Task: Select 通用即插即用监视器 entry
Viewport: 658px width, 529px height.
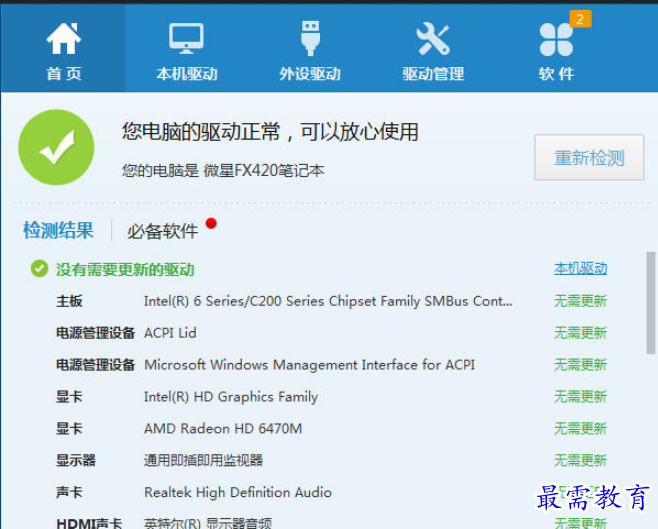Action: [x=203, y=460]
